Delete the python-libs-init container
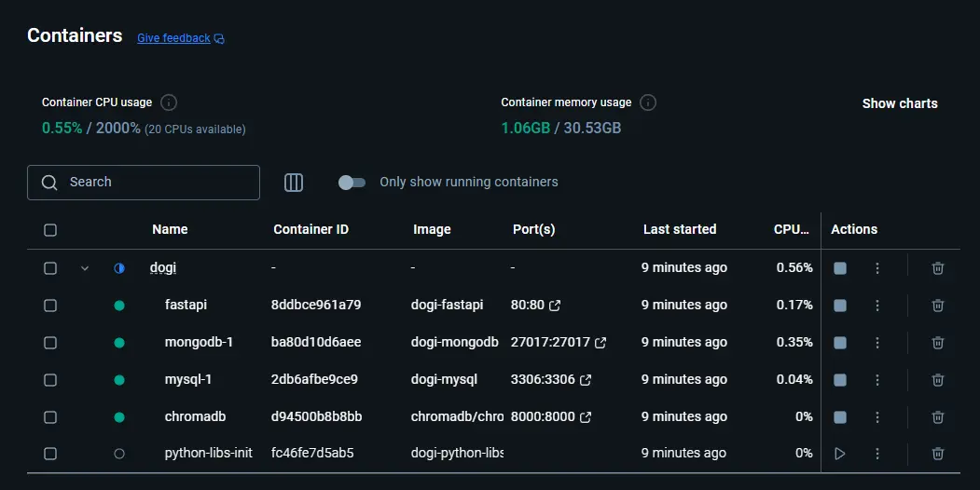 coord(937,454)
